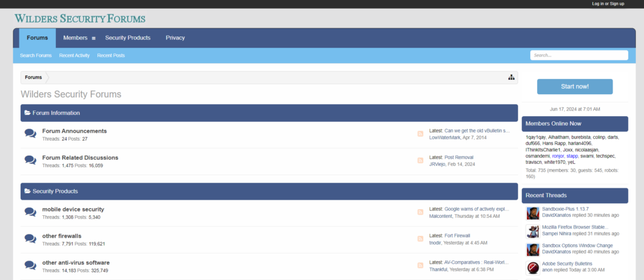
Task: Open the Forum Related Discussions forum
Action: [x=80, y=158]
